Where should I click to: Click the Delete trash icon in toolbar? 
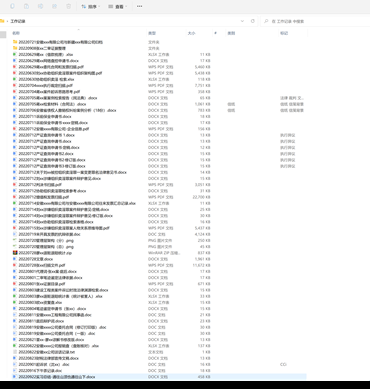pyautogui.click(x=68, y=6)
